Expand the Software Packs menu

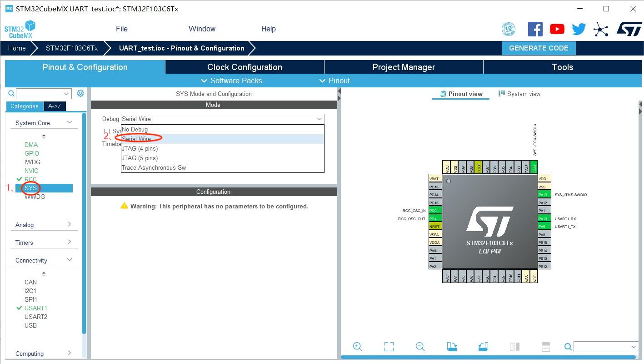point(231,81)
